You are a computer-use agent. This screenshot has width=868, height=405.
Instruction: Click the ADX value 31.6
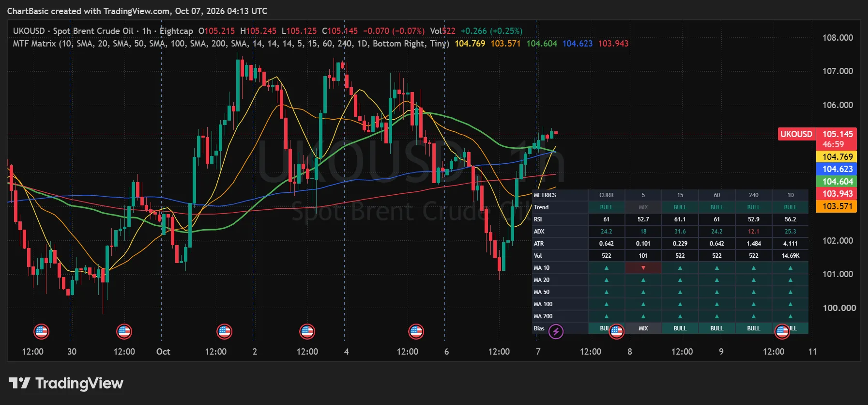pyautogui.click(x=680, y=232)
